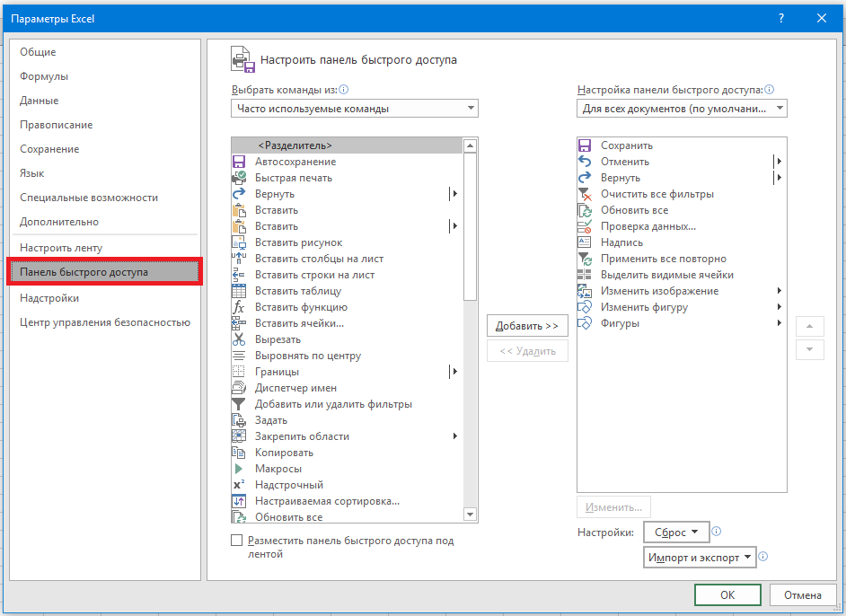Click the Отменить undo icon in right list

pyautogui.click(x=585, y=162)
